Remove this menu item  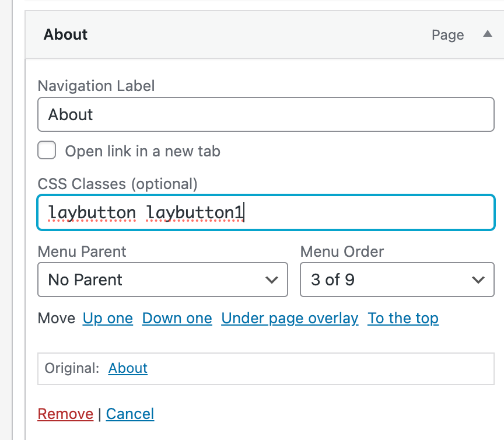(65, 414)
